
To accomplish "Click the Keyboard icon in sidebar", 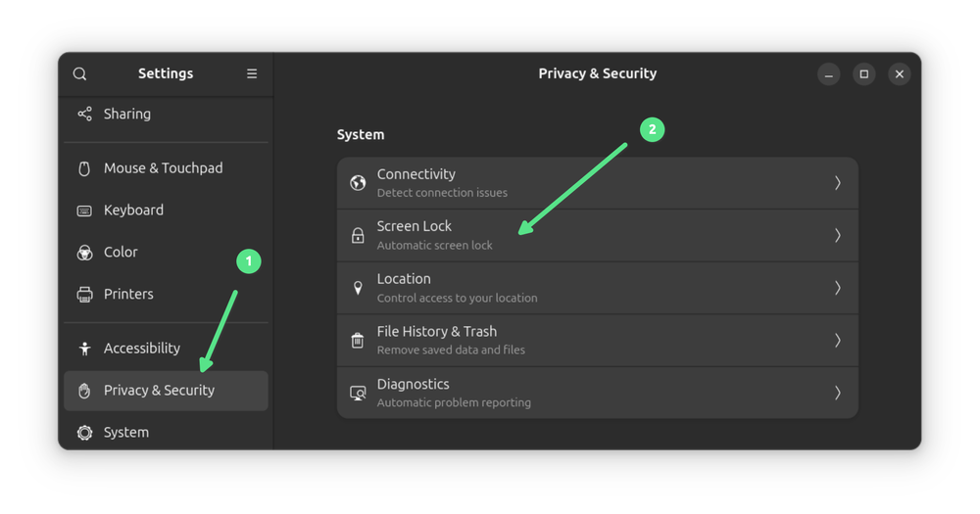I will click(85, 210).
